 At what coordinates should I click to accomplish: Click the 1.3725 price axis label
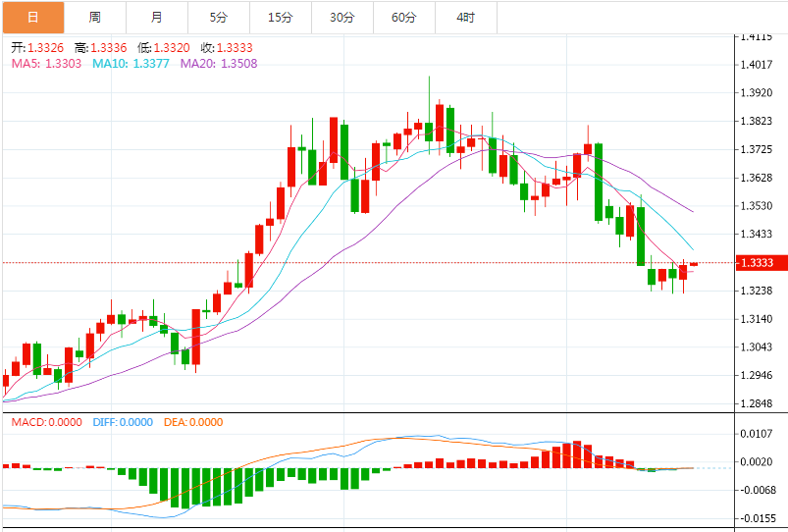[757, 149]
